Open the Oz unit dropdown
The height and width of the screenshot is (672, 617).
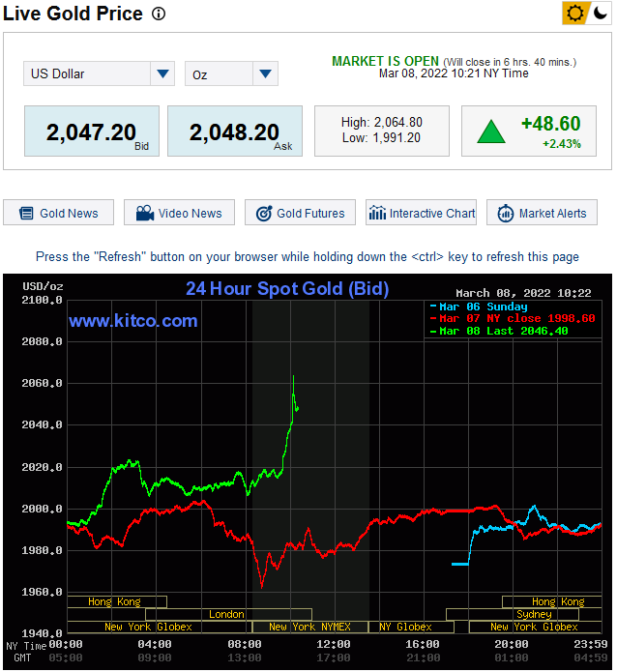pos(231,73)
